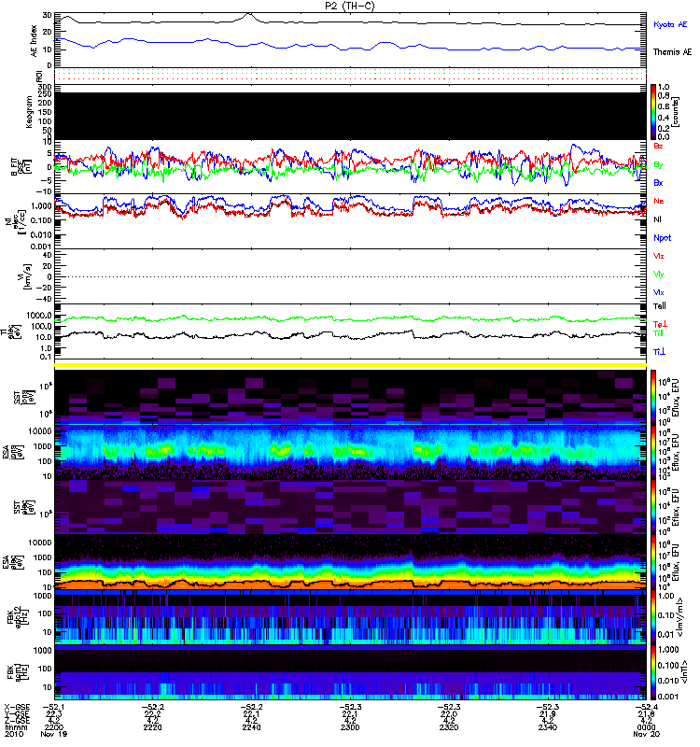
Task: Click the ROI axis label
Action: (x=39, y=76)
